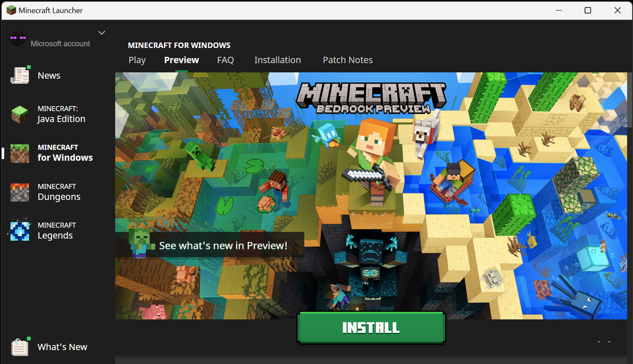633x364 pixels.
Task: Click the Dungeons sidebar label
Action: [59, 192]
